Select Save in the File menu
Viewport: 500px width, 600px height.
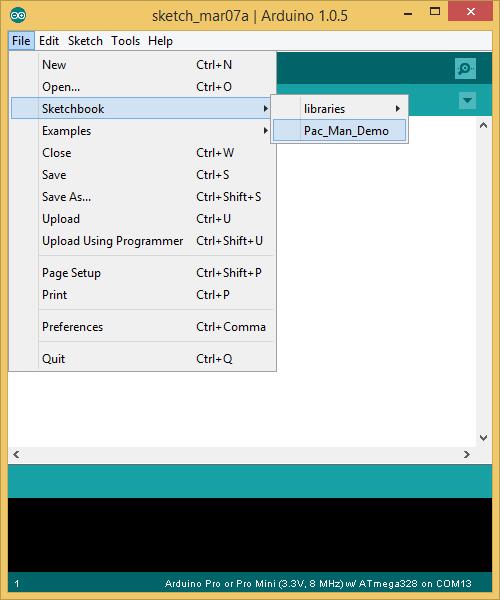142,175
